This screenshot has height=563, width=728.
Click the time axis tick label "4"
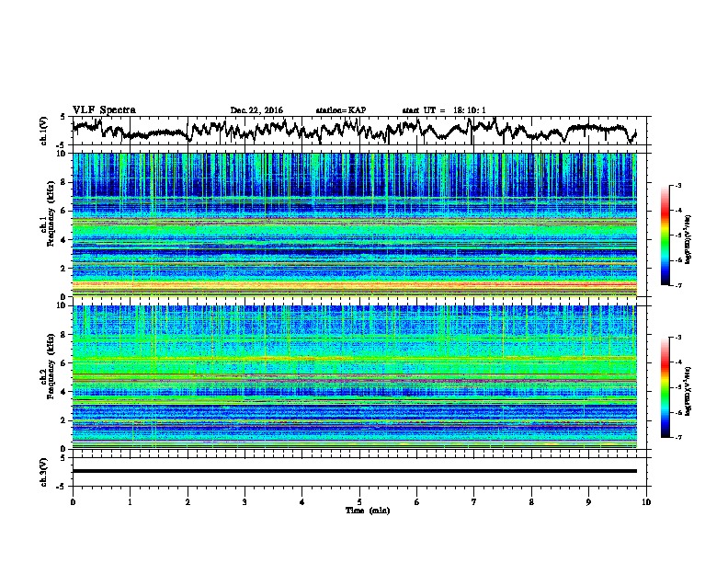[302, 501]
